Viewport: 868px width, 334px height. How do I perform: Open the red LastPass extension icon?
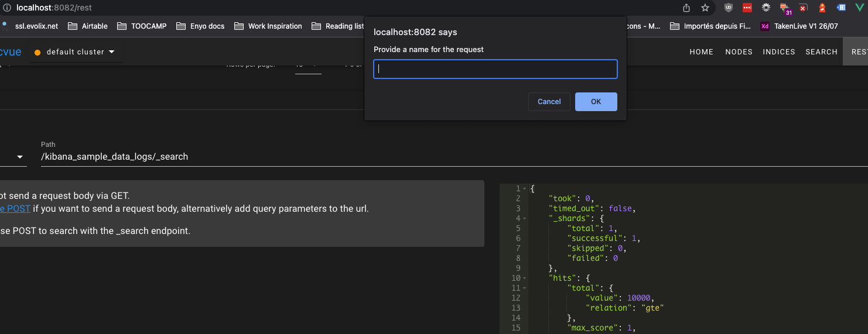click(x=747, y=8)
